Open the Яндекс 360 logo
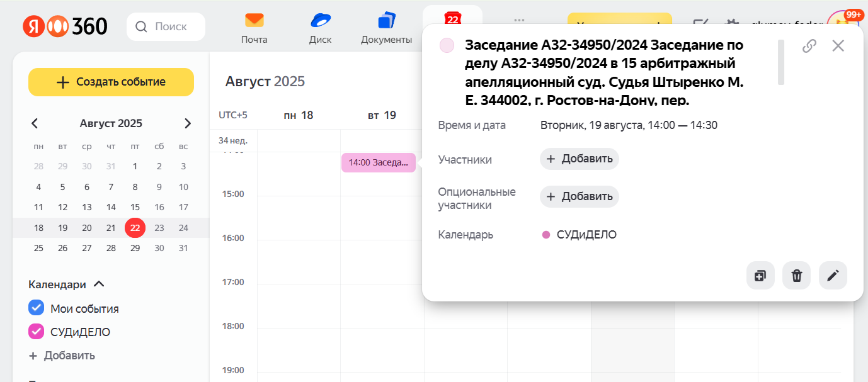The height and width of the screenshot is (382, 868). pyautogui.click(x=65, y=26)
